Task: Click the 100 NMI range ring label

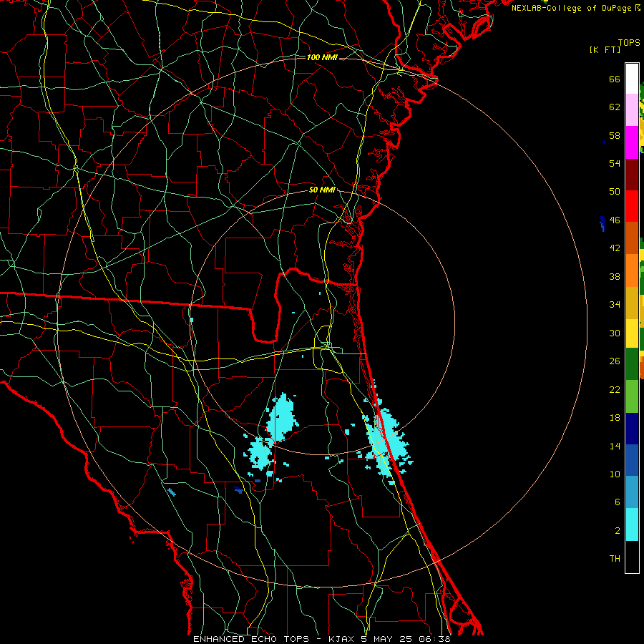Action: click(322, 57)
